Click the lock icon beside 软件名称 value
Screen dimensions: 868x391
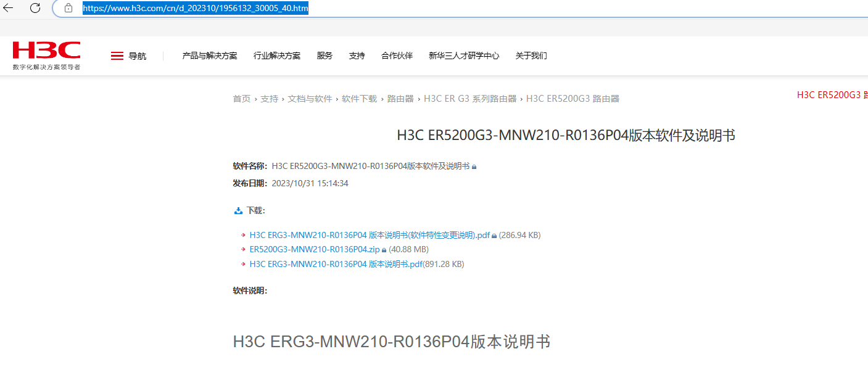click(474, 167)
